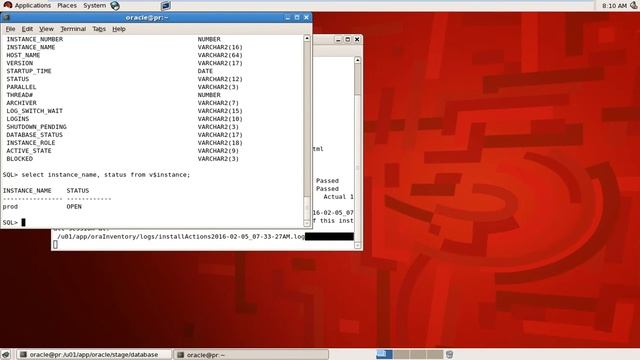This screenshot has height=360, width=640.
Task: Maximize the background terminal window
Action: 348,40
